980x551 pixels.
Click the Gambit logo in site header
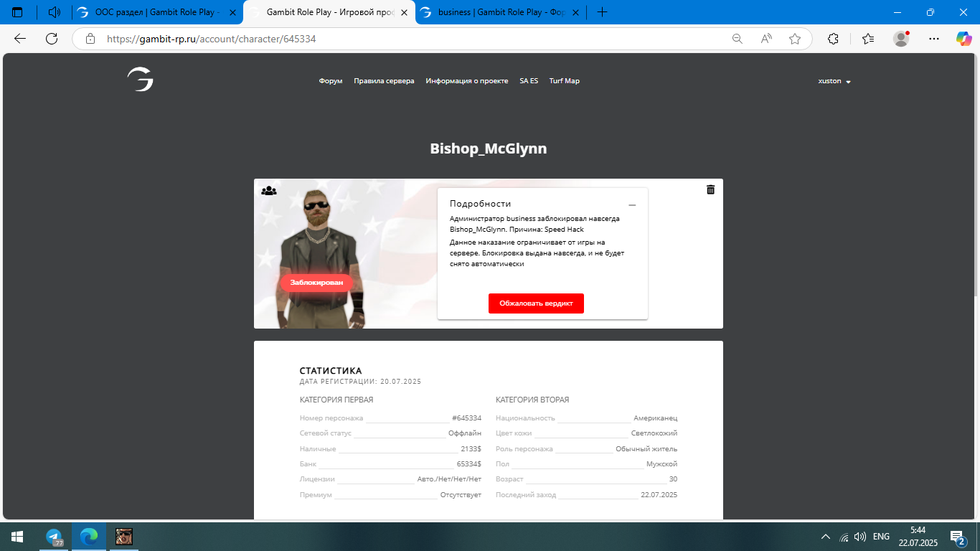(141, 80)
